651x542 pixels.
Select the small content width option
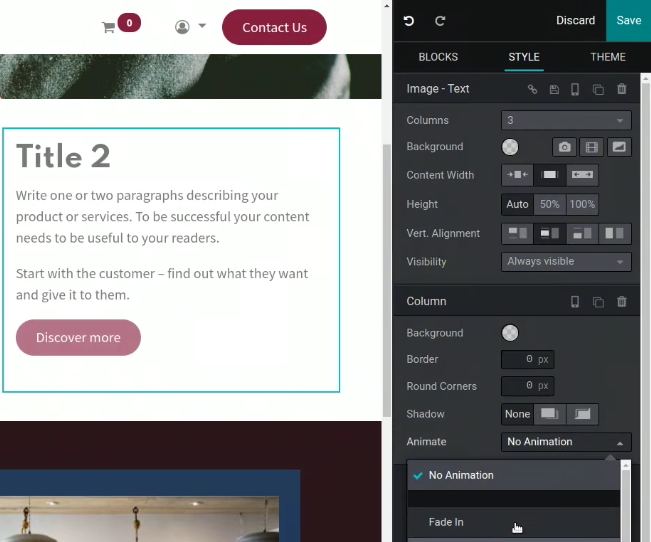coord(517,175)
